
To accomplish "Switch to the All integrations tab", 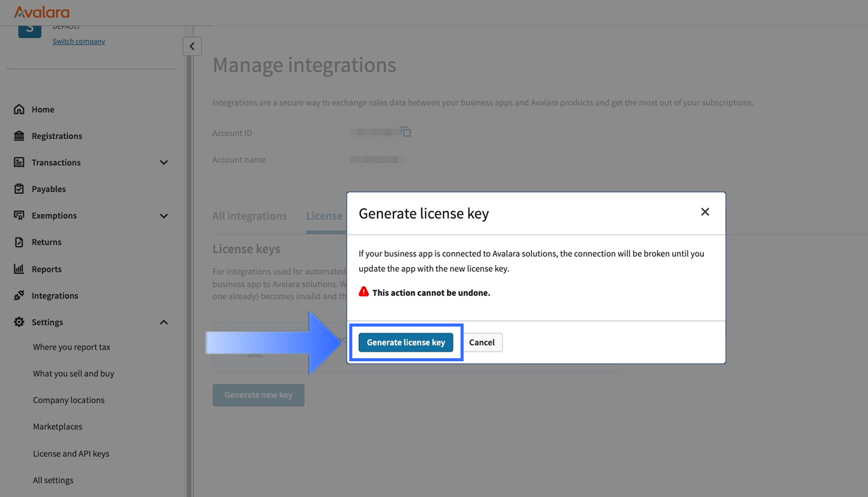I will point(249,216).
